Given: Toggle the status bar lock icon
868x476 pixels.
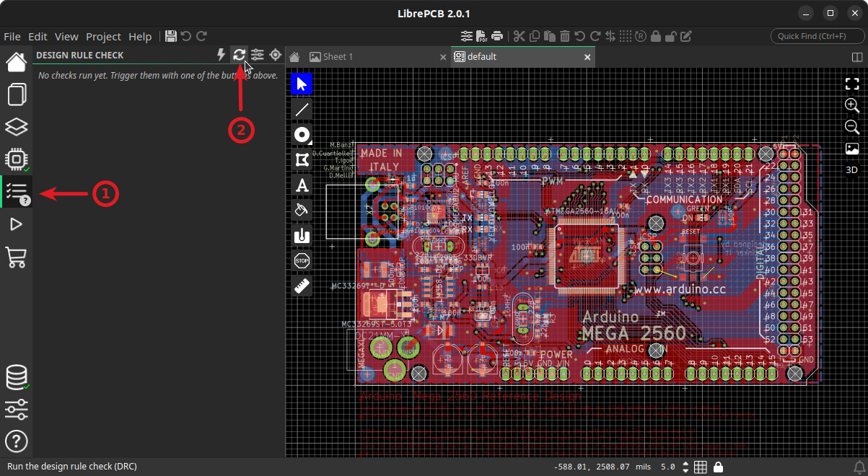Looking at the screenshot, I should (718, 467).
